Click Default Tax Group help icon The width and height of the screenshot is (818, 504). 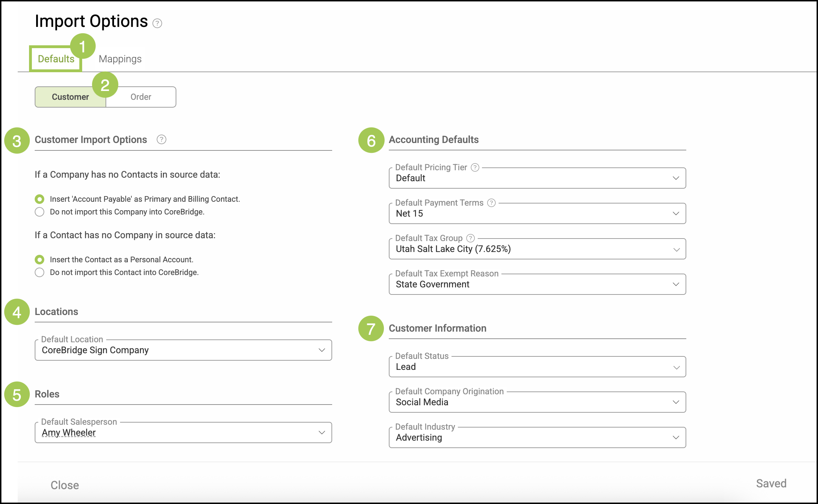(x=471, y=238)
